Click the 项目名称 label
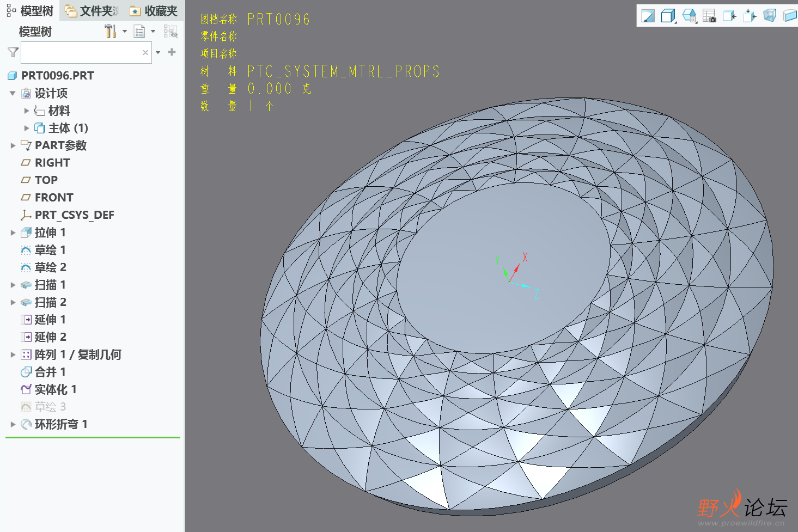Image resolution: width=798 pixels, height=532 pixels. point(218,54)
